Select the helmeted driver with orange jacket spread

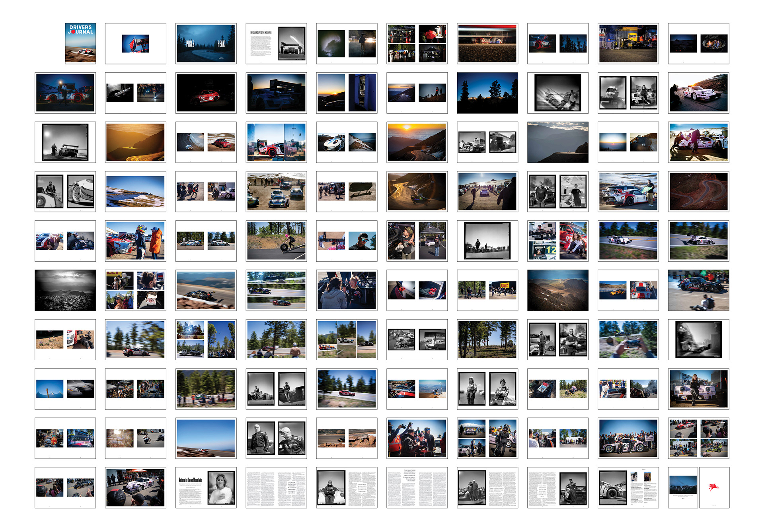coord(135,241)
